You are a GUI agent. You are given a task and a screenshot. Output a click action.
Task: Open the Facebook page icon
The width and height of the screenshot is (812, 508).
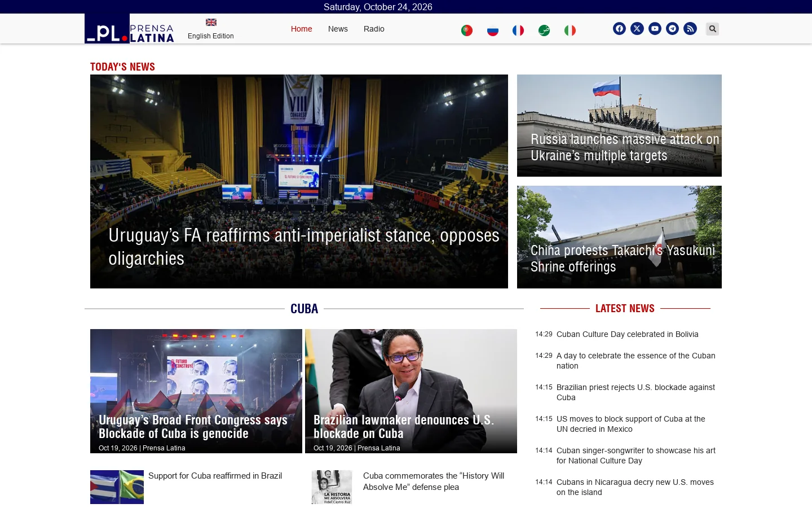point(619,29)
